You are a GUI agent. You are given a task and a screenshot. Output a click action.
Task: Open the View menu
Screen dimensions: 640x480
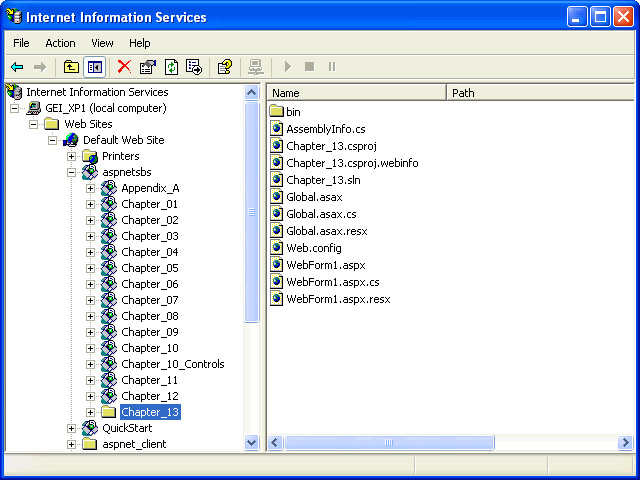coord(102,43)
